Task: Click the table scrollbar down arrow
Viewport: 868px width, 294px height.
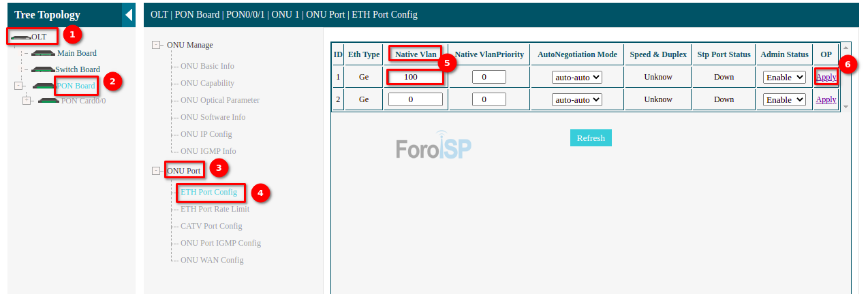Action: 846,107
